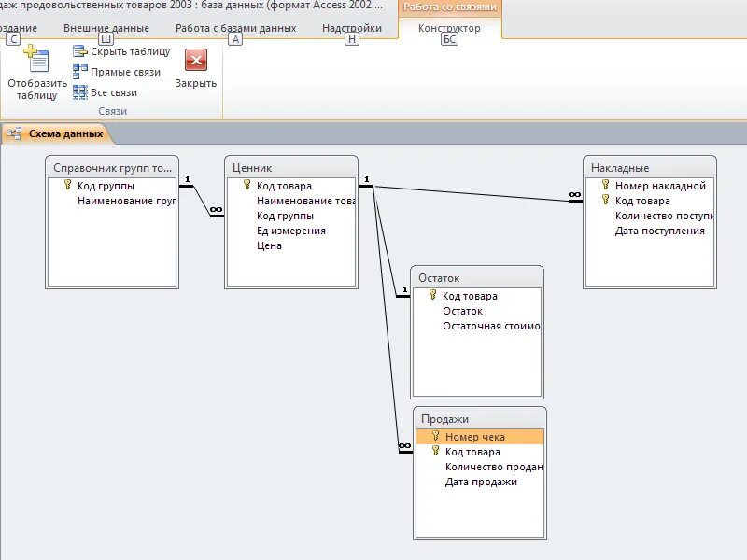Click the Hide Table (Скрыть таблицу) icon
The height and width of the screenshot is (560, 747).
click(79, 51)
